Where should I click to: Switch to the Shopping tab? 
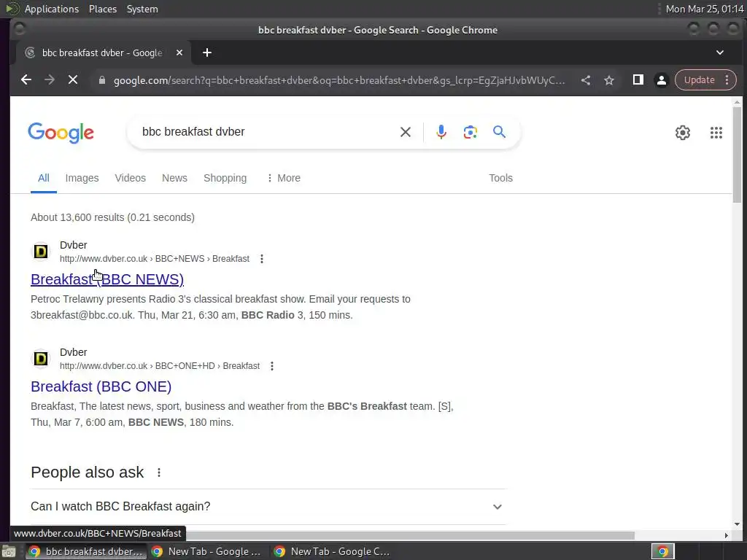tap(225, 178)
